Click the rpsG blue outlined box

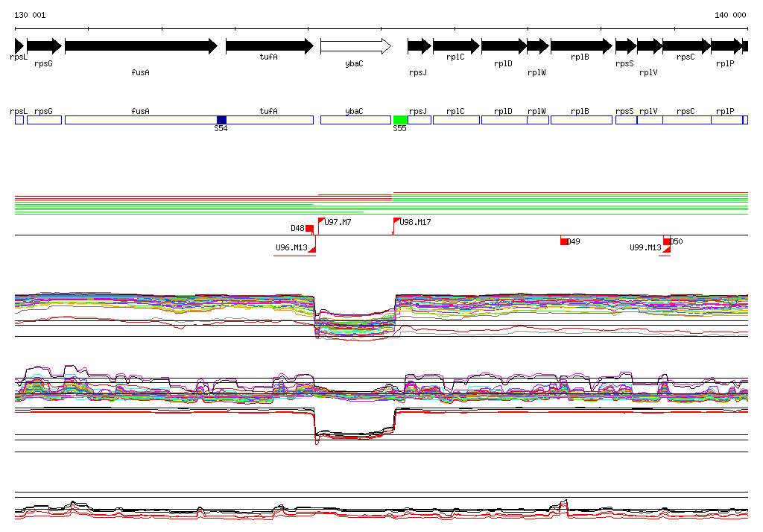[44, 120]
